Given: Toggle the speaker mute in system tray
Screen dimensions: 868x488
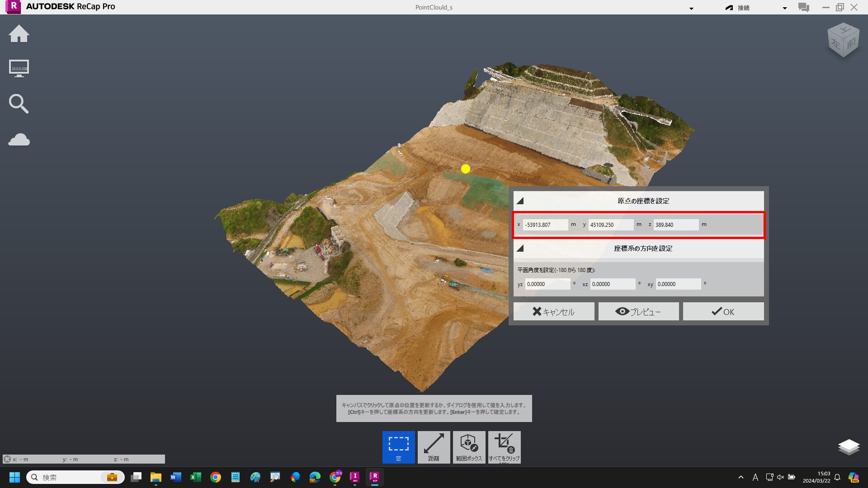Looking at the screenshot, I should [x=780, y=477].
